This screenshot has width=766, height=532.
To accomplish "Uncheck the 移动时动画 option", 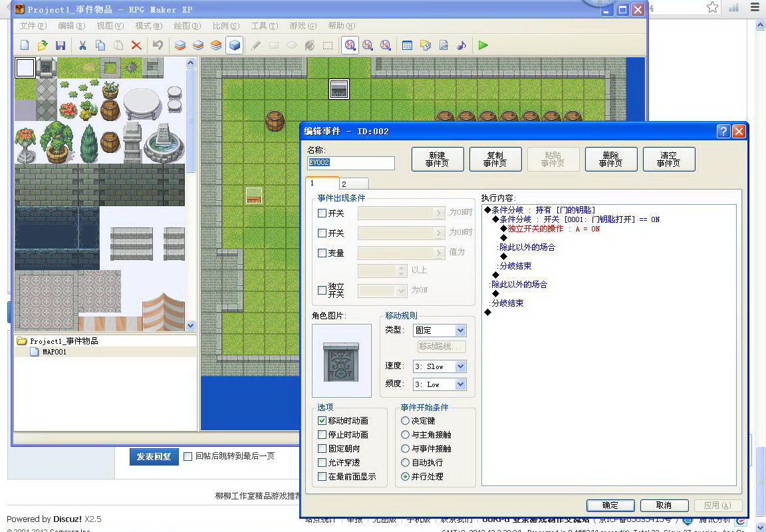I will coord(322,421).
